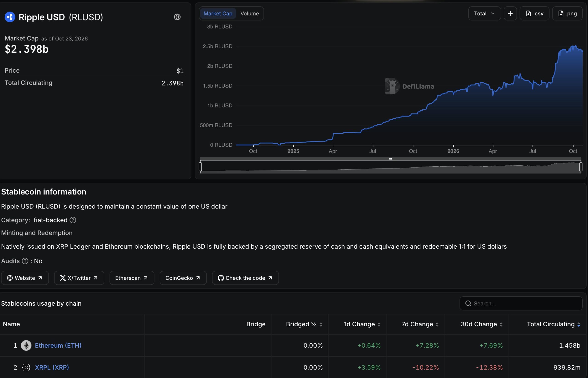Viewport: 588px width, 378px height.
Task: Click the range slider top drag grip
Action: pyautogui.click(x=390, y=159)
